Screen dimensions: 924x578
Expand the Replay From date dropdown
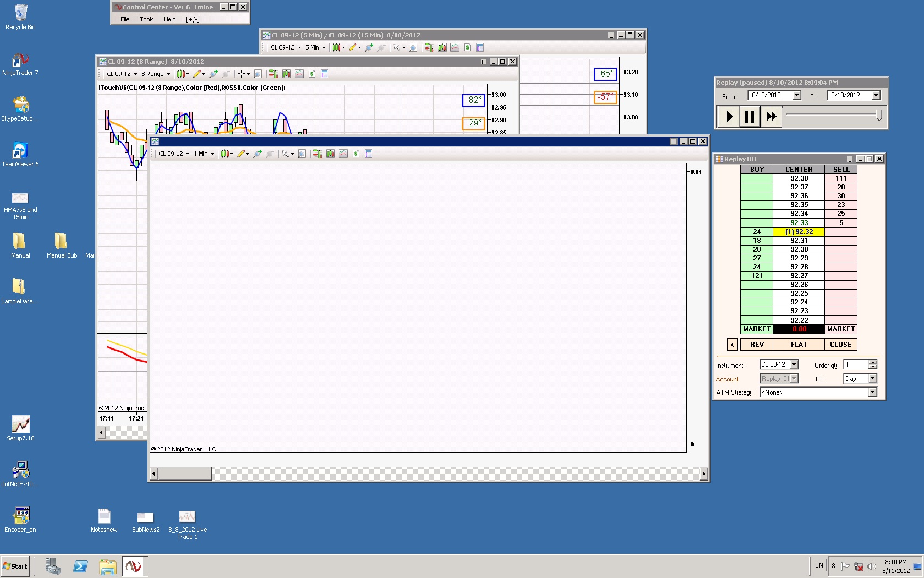(x=796, y=95)
